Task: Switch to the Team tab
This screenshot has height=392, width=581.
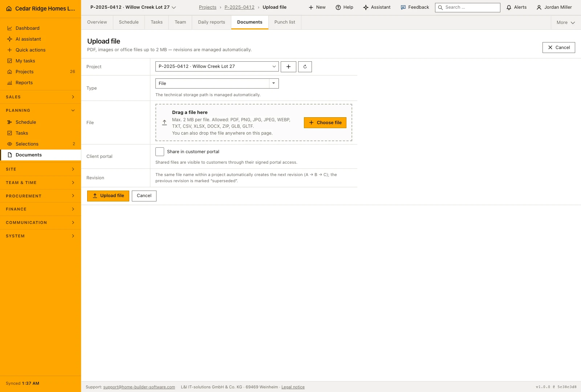Action: pos(180,22)
